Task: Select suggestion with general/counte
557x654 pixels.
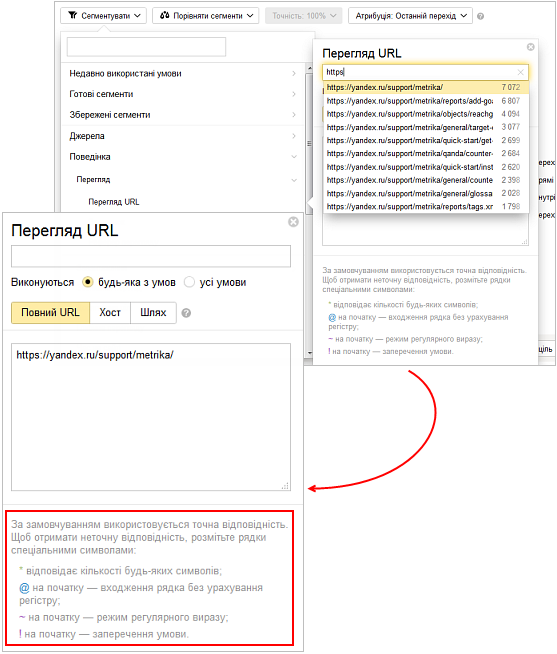Action: pos(426,180)
